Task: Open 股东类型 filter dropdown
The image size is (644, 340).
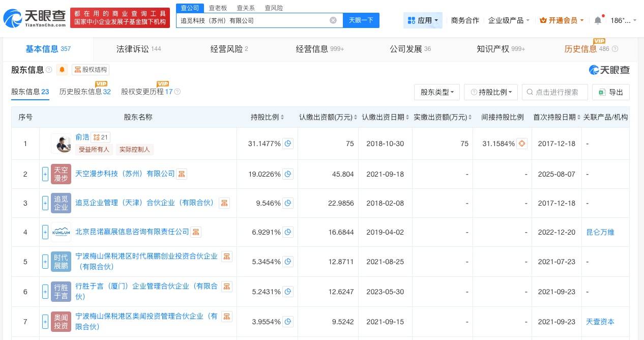Action: pos(437,92)
